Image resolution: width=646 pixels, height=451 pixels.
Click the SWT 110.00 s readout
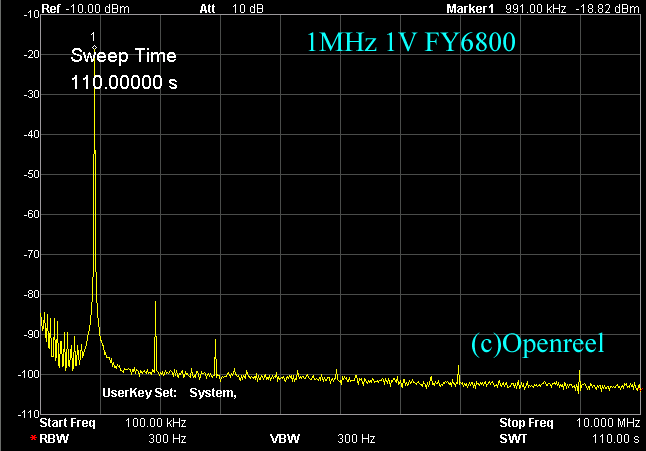570,439
